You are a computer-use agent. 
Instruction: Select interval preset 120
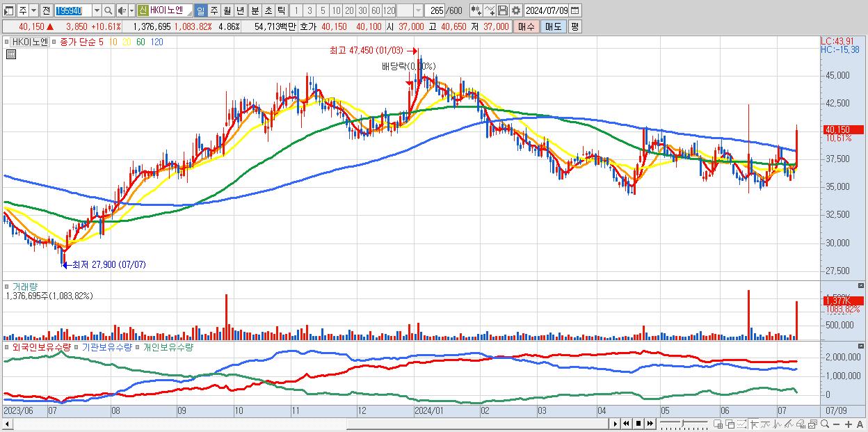(x=389, y=10)
